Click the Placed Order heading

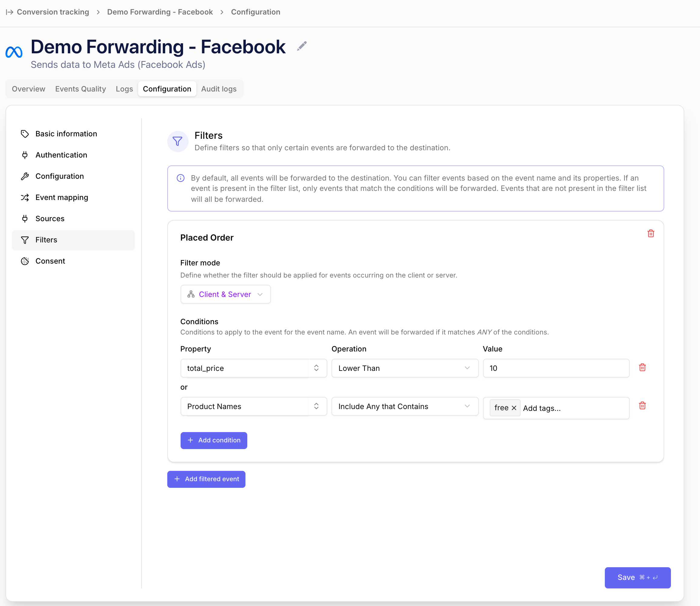[x=207, y=238]
